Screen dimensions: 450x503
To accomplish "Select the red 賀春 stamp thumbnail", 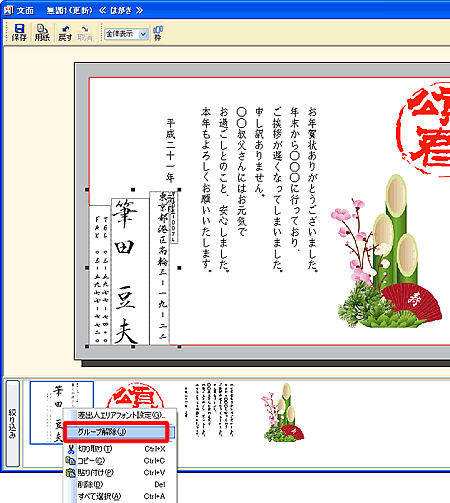I will pos(135,396).
